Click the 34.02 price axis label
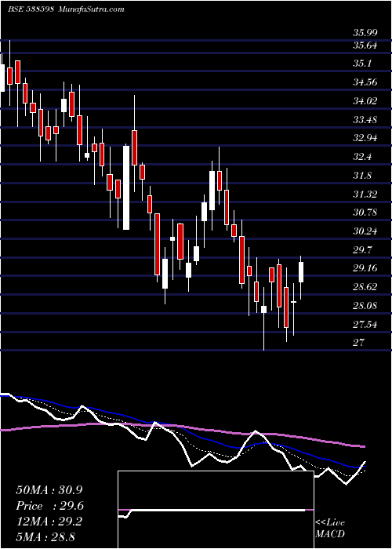The width and height of the screenshot is (392, 549). [x=365, y=101]
